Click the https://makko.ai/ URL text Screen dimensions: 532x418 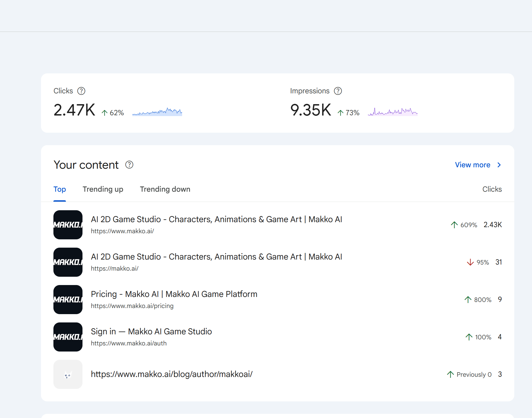[115, 268]
